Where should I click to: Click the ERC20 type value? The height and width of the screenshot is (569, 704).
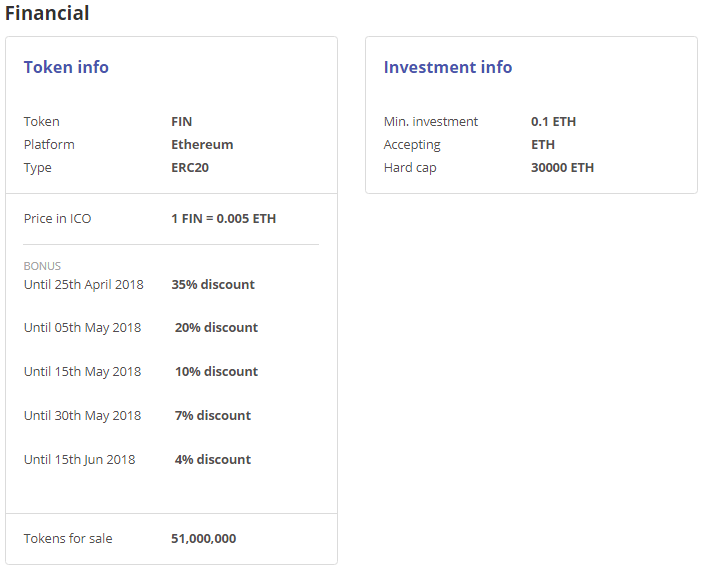pos(190,167)
